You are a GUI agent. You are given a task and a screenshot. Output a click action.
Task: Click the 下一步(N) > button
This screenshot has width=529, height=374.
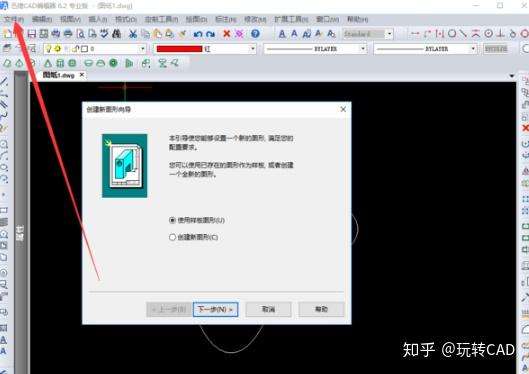(216, 309)
